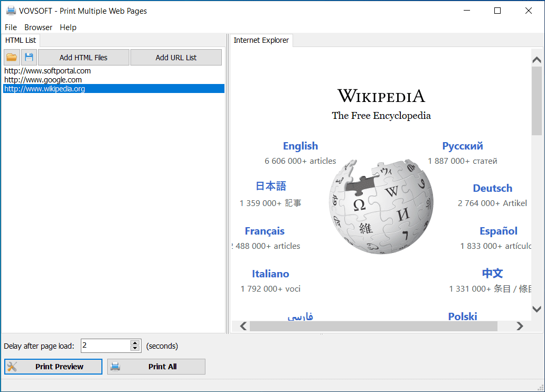545x392 pixels.
Task: Click the browser vertical scrollbar down arrow
Action: [537, 309]
